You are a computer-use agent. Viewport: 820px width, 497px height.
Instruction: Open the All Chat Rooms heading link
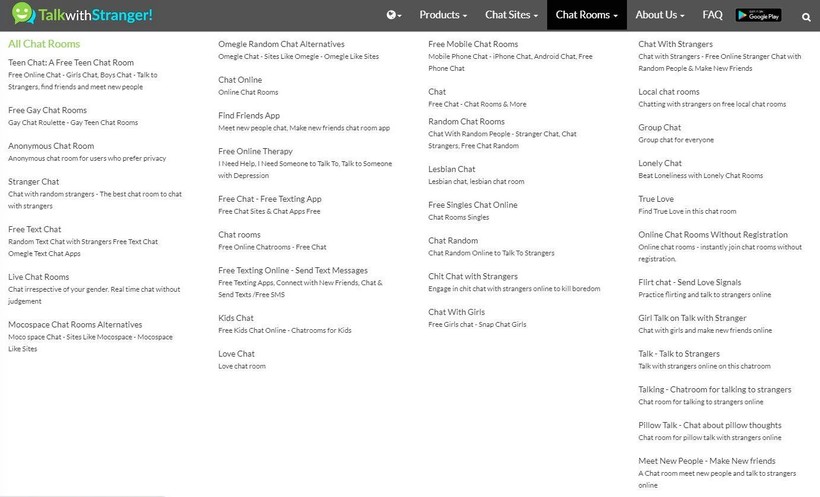pyautogui.click(x=44, y=44)
